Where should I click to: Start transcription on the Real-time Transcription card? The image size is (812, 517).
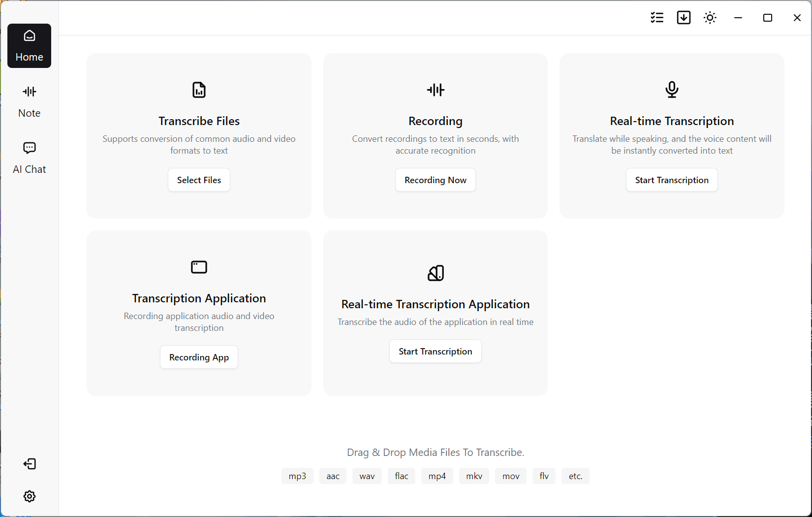click(x=672, y=180)
